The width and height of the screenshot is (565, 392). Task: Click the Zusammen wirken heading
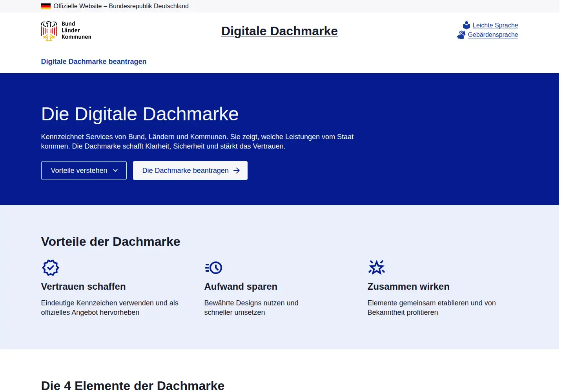point(408,287)
